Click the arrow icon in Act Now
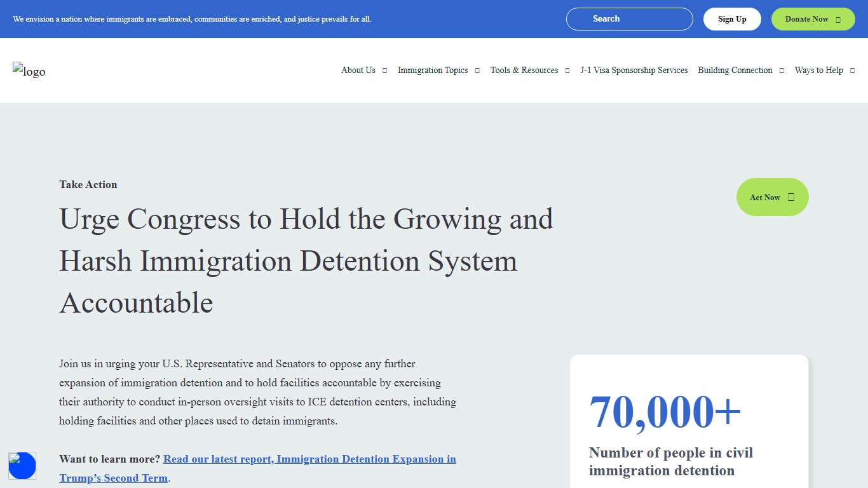Image resolution: width=868 pixels, height=488 pixels. 791,197
